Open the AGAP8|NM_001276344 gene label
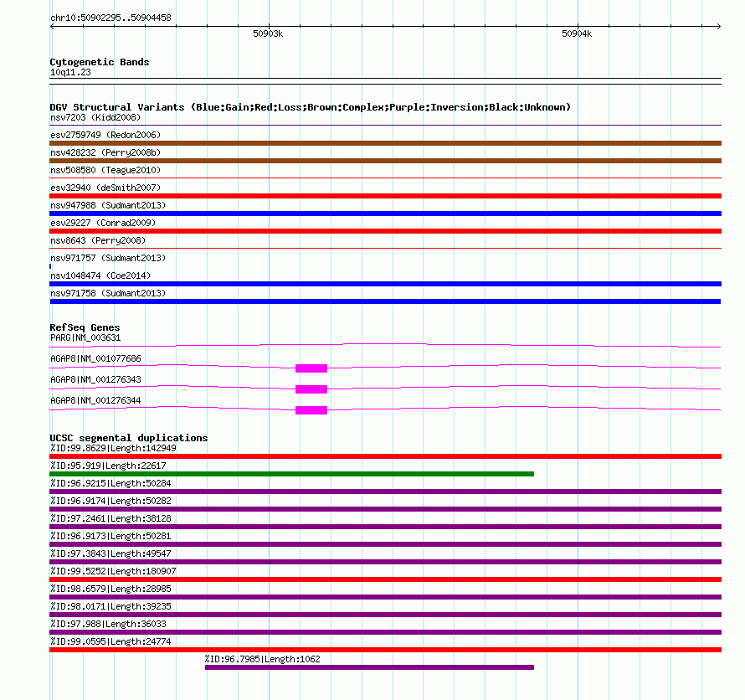 click(x=95, y=400)
